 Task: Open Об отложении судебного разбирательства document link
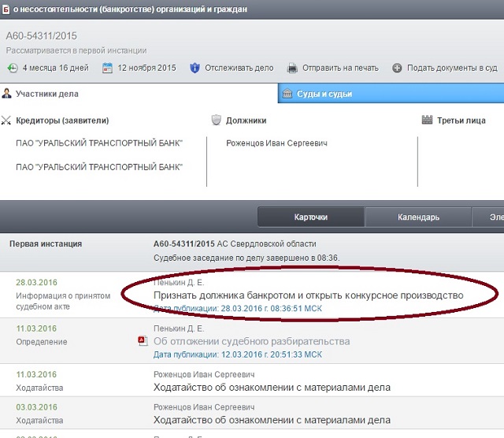coord(251,341)
